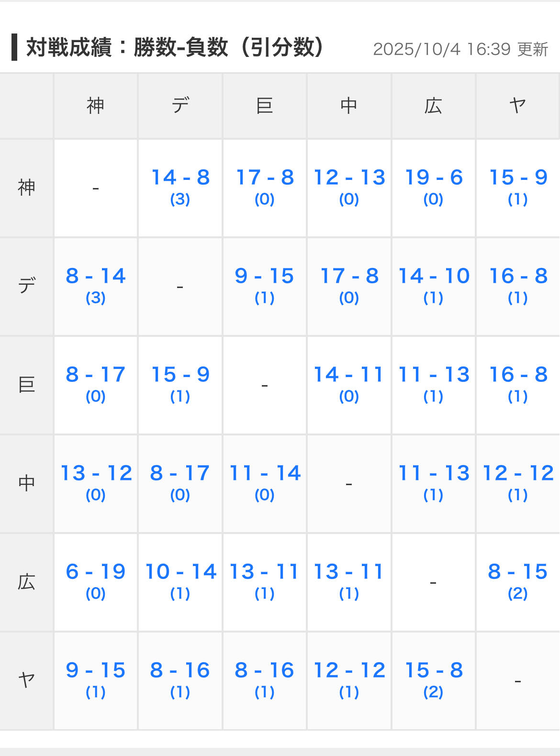Open the 14 - 8 record in 神 row

pyautogui.click(x=180, y=178)
